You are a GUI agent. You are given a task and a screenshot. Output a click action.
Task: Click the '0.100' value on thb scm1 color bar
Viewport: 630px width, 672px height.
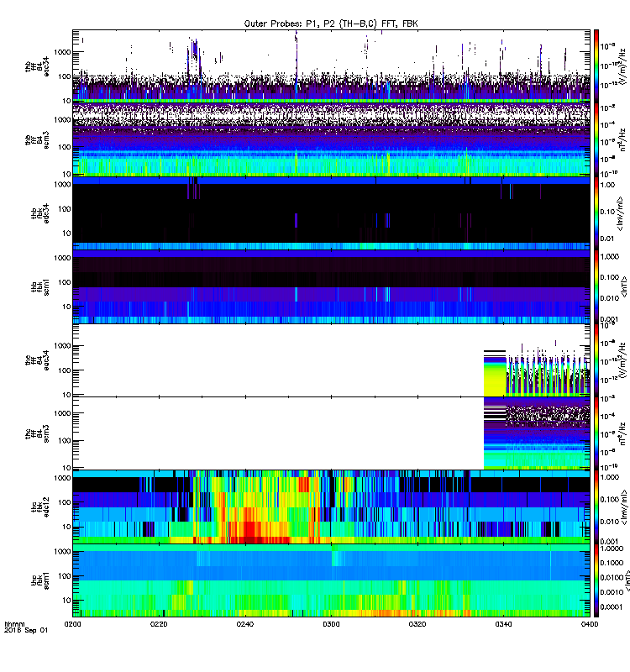coord(610,277)
